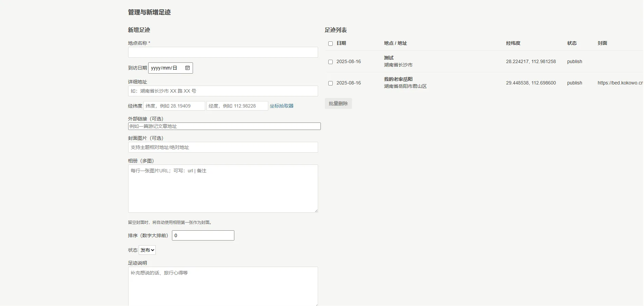Viewport: 644px width, 306px height.
Task: Check the 我的老家岳阳 row checkbox
Action: pyautogui.click(x=330, y=83)
